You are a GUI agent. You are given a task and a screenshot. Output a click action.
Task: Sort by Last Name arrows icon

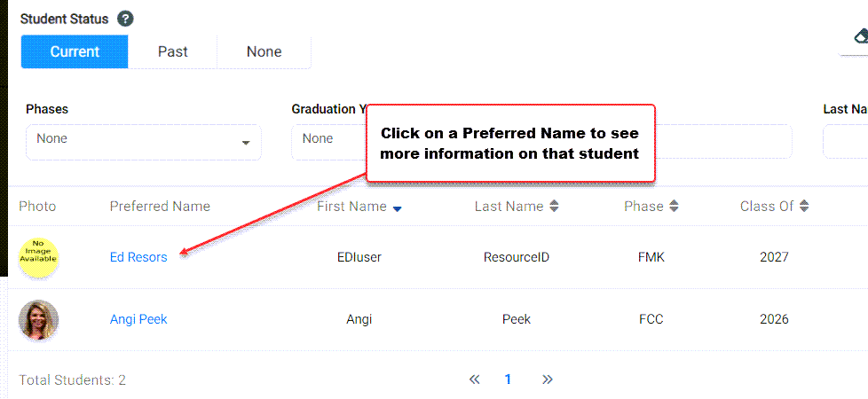click(554, 207)
